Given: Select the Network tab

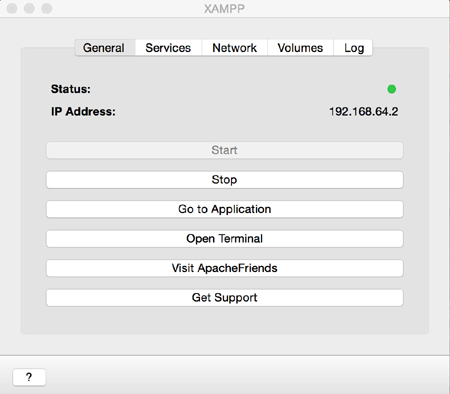Looking at the screenshot, I should (x=234, y=48).
